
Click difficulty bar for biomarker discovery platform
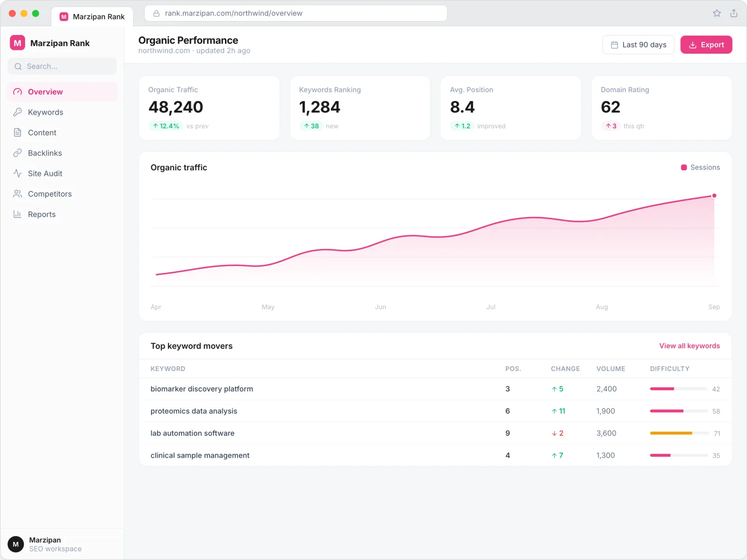[x=678, y=389]
